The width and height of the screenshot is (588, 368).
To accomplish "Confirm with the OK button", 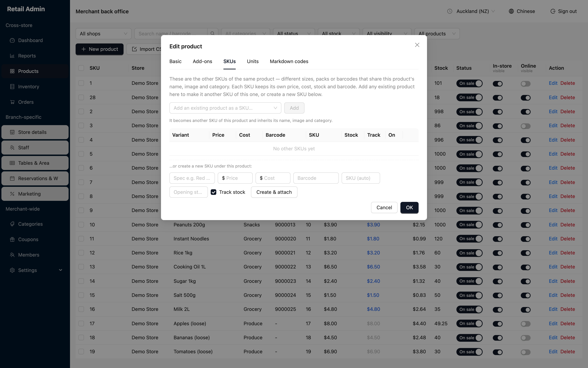I will 409,208.
